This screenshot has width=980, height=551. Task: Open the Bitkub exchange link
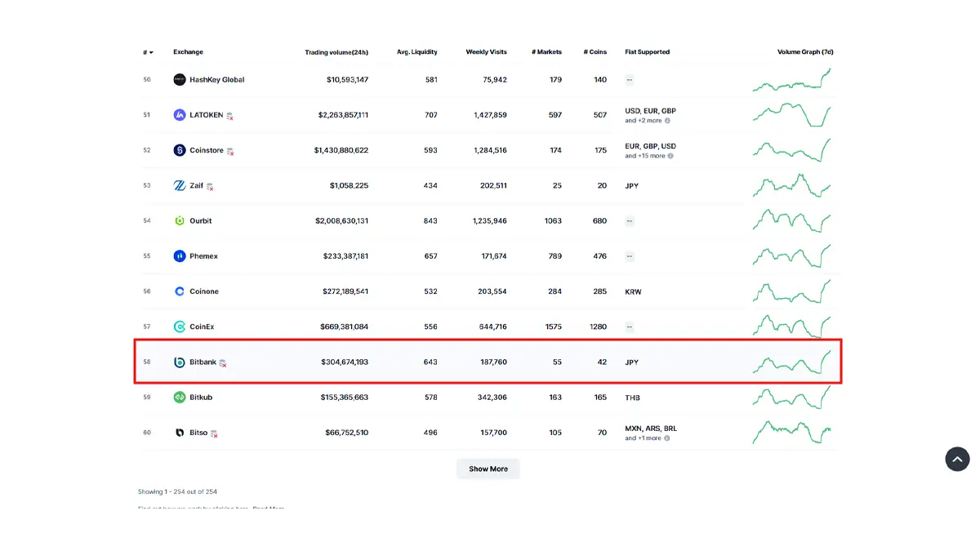point(201,398)
